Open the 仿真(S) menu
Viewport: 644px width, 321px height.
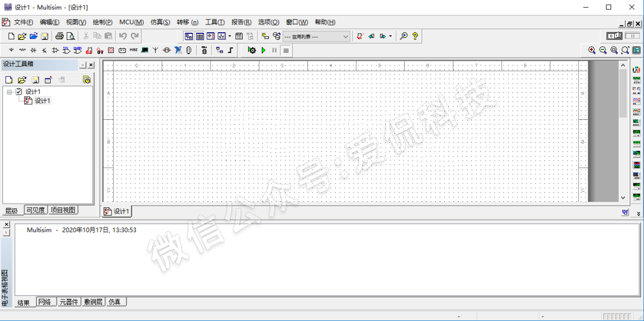point(160,22)
